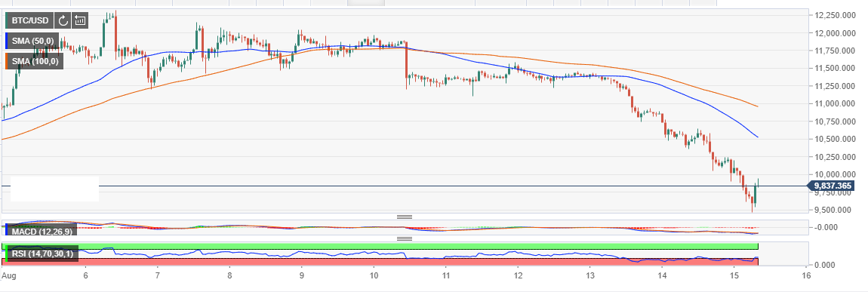Click the 10,250.000 price axis label
The width and height of the screenshot is (868, 292).
tap(836, 157)
